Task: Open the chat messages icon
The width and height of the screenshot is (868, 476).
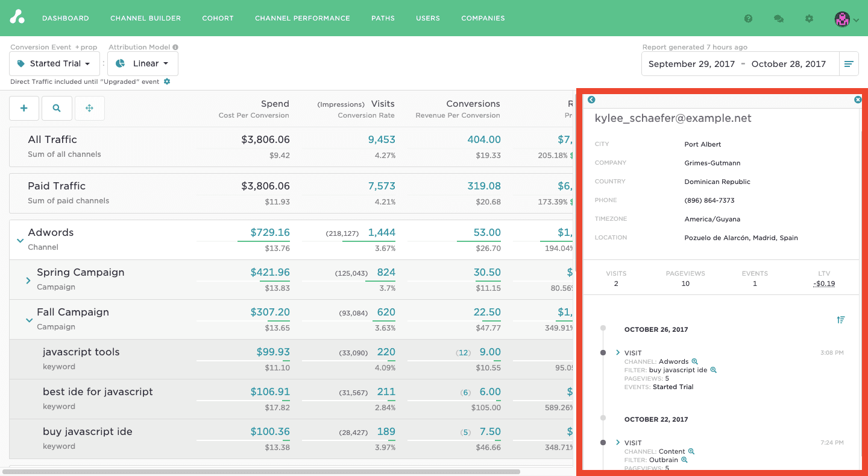Action: [778, 19]
